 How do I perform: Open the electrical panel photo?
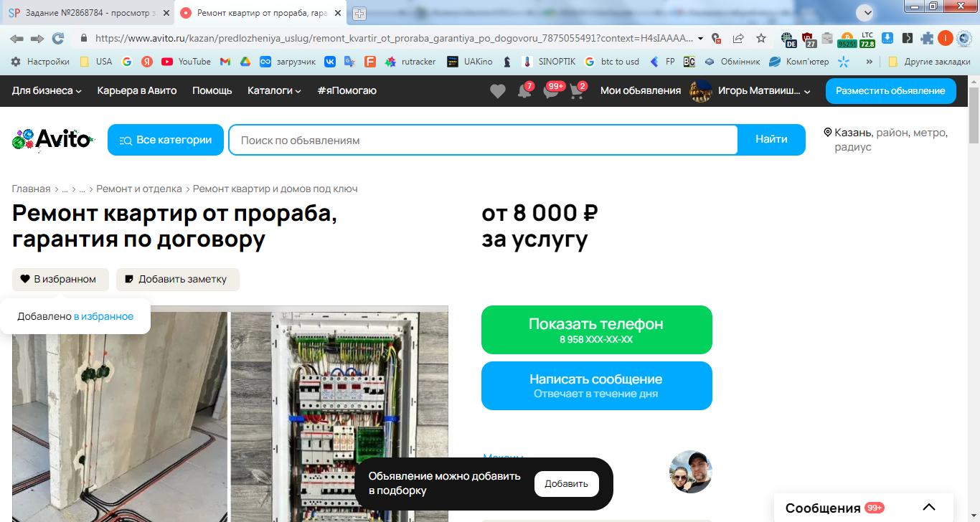pos(339,416)
